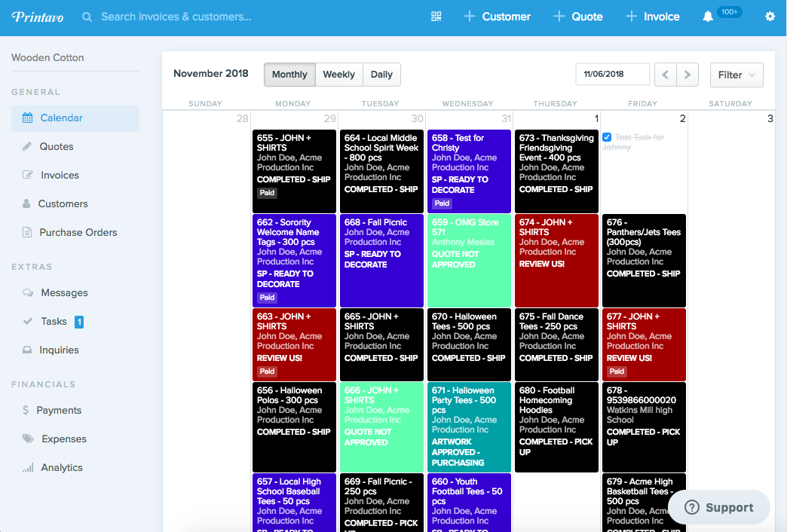The image size is (787, 532).
Task: Open quote 659 OMG Store 571
Action: click(x=469, y=261)
